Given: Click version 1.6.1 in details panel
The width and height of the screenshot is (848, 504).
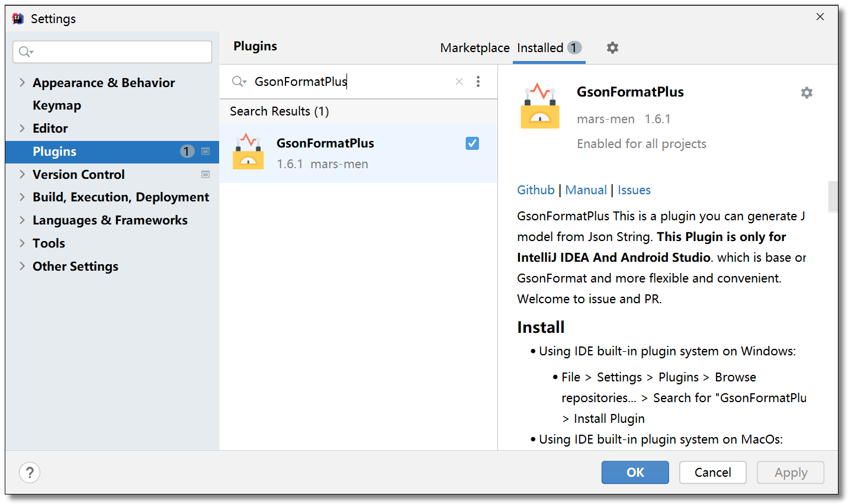Looking at the screenshot, I should click(658, 119).
